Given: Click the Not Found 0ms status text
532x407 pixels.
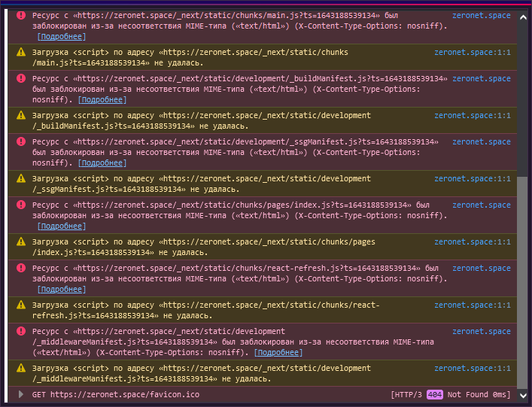Looking at the screenshot, I should click(x=479, y=394).
